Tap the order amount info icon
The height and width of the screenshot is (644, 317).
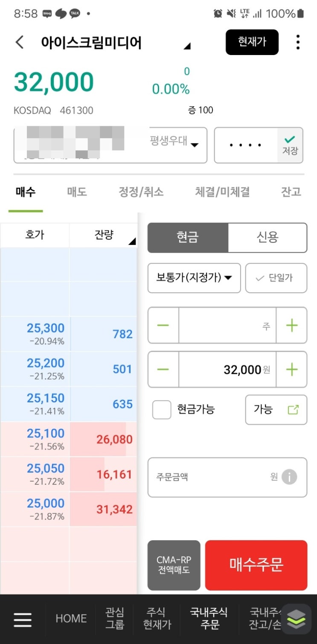289,477
